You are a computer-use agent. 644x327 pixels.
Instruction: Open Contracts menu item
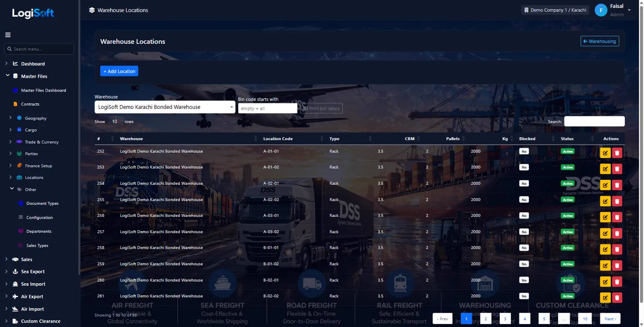pos(30,104)
